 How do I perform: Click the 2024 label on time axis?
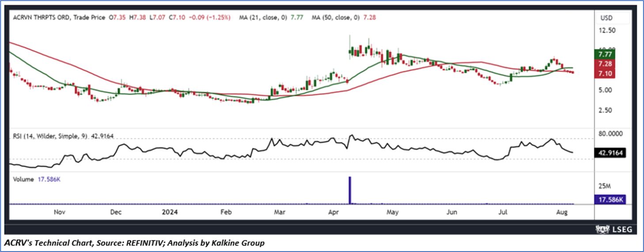tap(170, 212)
